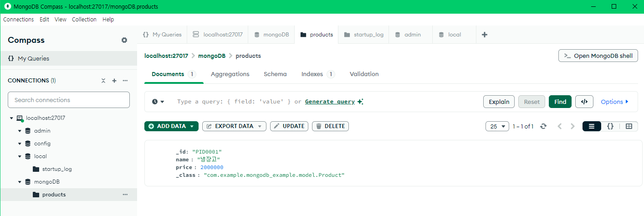Click the AI sparkle icon beside Generate query
Screen dimensions: 644x216
(360, 102)
